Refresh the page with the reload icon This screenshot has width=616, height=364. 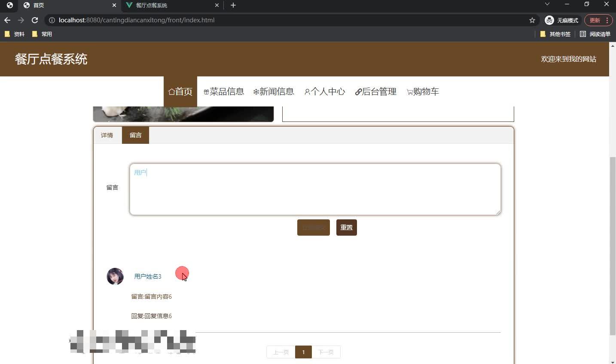35,20
